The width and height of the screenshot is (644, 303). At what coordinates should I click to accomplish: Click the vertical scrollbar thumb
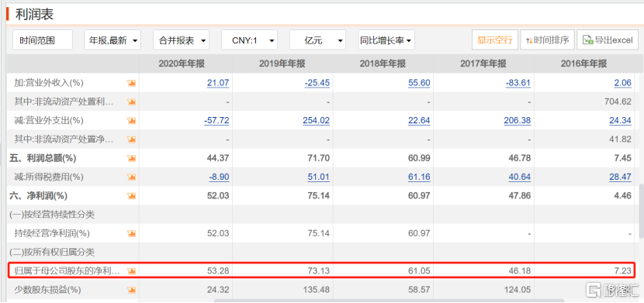click(x=641, y=210)
